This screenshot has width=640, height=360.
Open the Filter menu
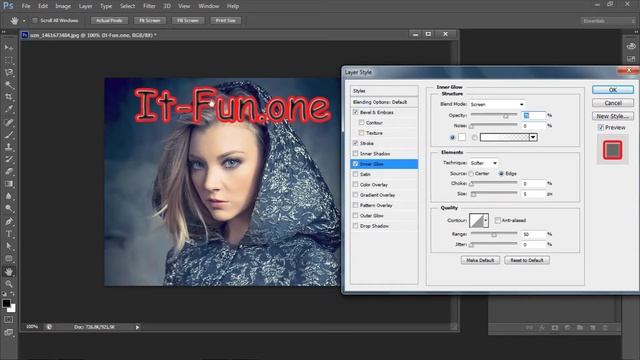pos(149,6)
